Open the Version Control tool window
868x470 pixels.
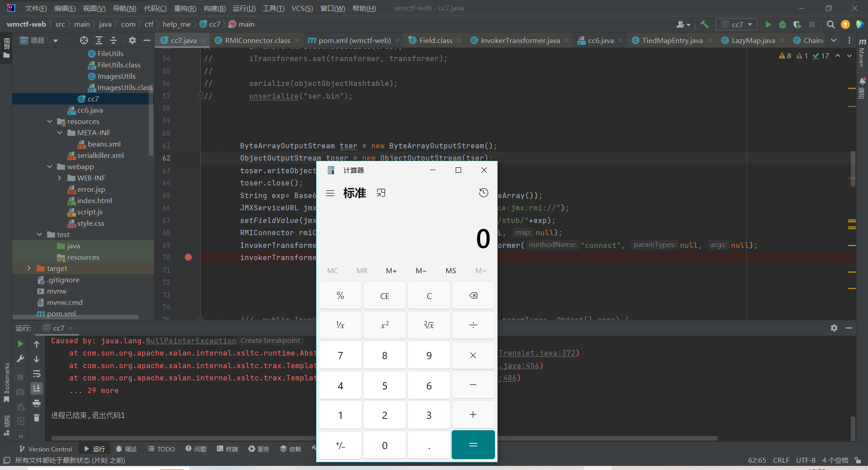tap(45, 449)
